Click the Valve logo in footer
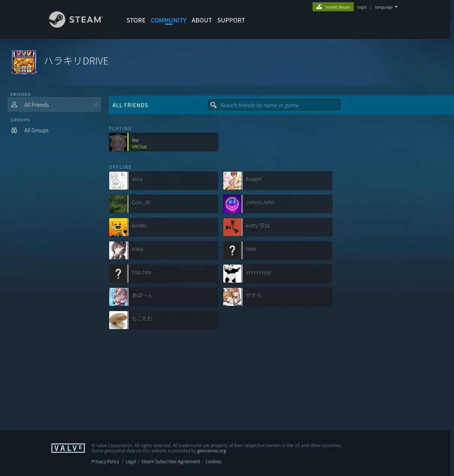454x476 pixels. 68,448
